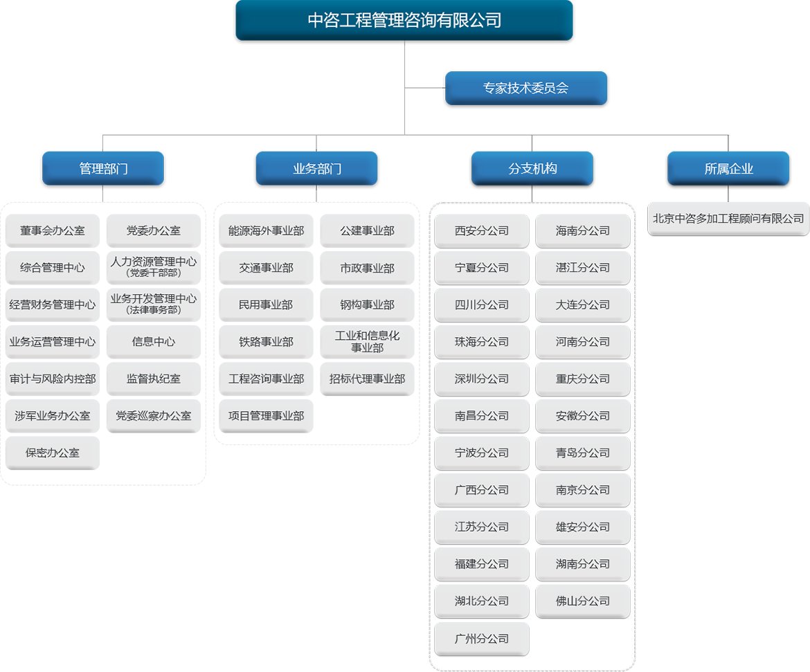Choose 钢构事业部
This screenshot has height=672, width=810.
(368, 305)
